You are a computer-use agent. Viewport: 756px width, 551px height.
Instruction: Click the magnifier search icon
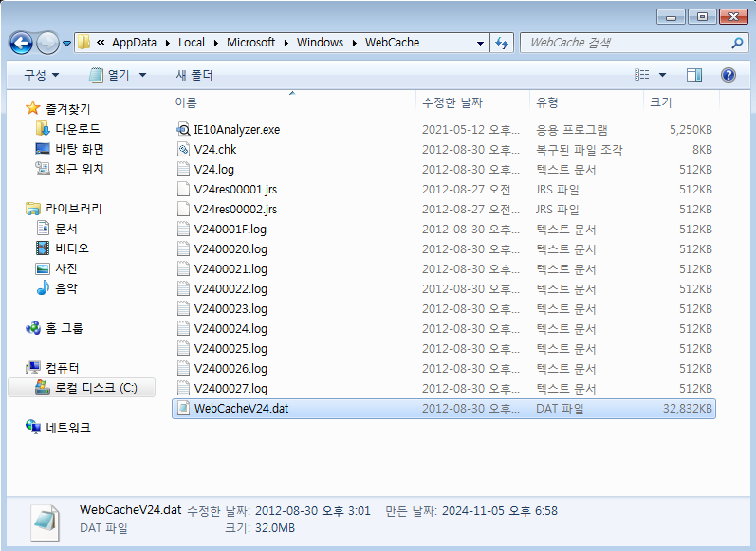(x=737, y=43)
